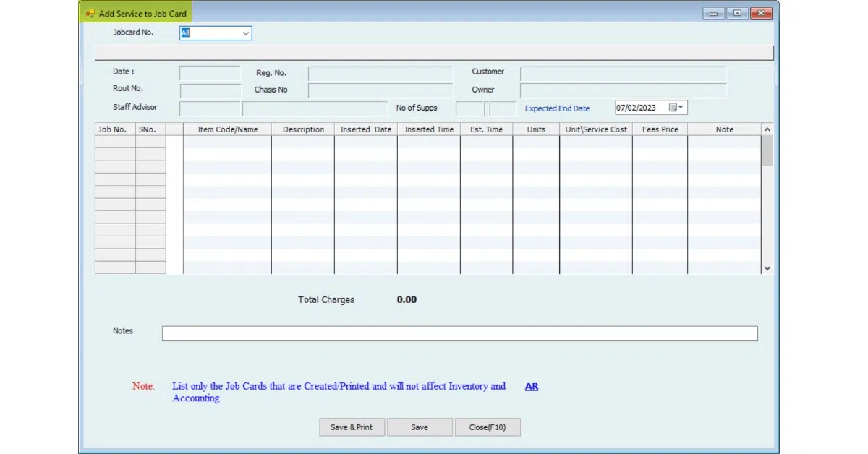Click the Staff Advisor code field

coord(210,108)
